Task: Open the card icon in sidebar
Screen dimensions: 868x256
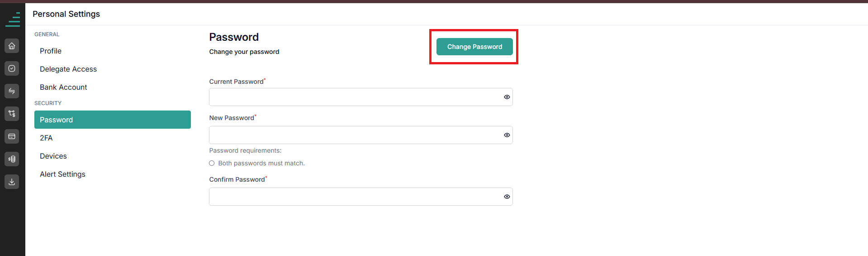Action: [x=12, y=136]
